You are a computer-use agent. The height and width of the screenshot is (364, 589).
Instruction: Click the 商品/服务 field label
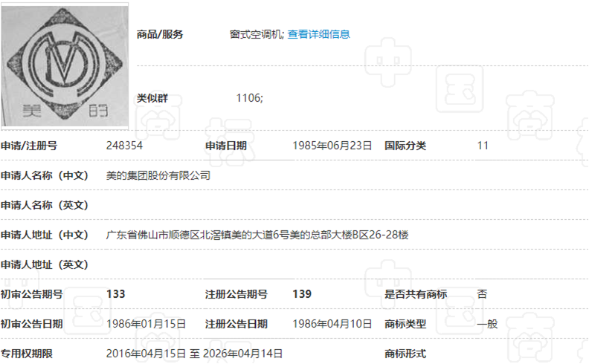160,34
